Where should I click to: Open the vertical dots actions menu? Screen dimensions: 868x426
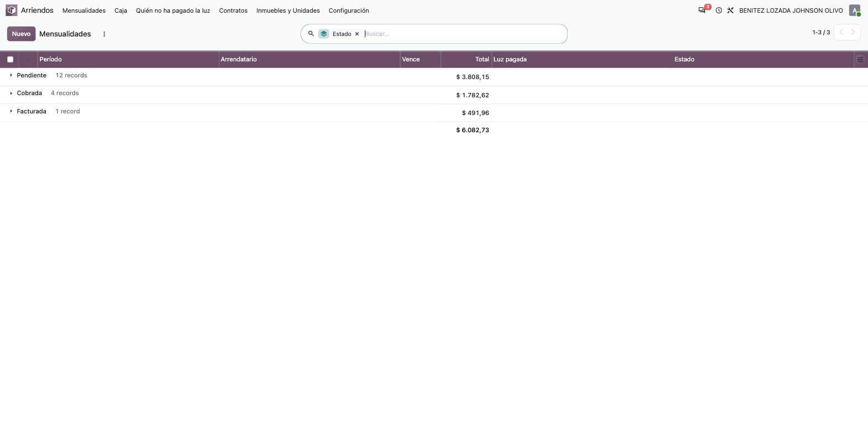coord(104,34)
